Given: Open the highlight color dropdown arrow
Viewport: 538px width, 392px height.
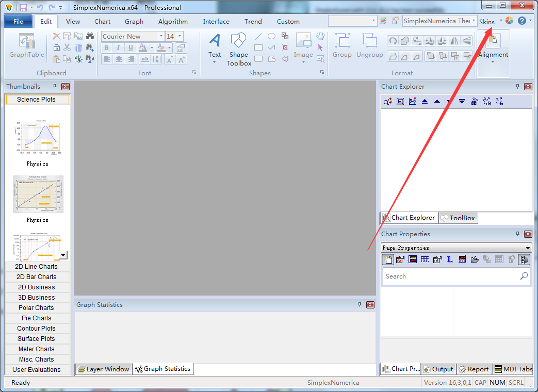Looking at the screenshot, I should click(170, 47).
